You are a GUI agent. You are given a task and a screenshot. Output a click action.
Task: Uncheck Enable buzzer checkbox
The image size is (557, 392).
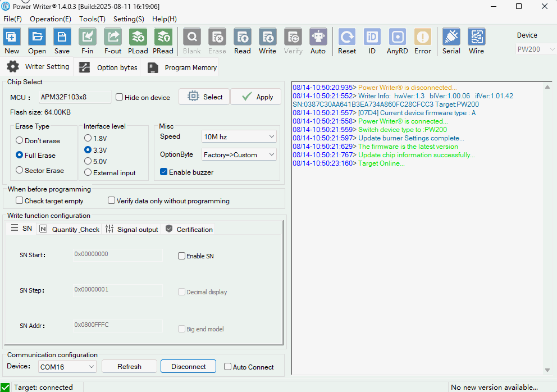[x=164, y=172]
